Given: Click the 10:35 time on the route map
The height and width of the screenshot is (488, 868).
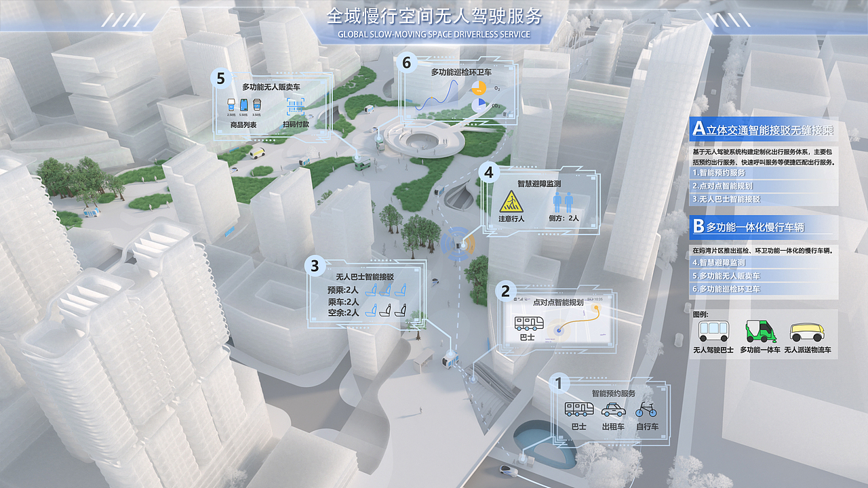Looking at the screenshot, I should pyautogui.click(x=598, y=299).
